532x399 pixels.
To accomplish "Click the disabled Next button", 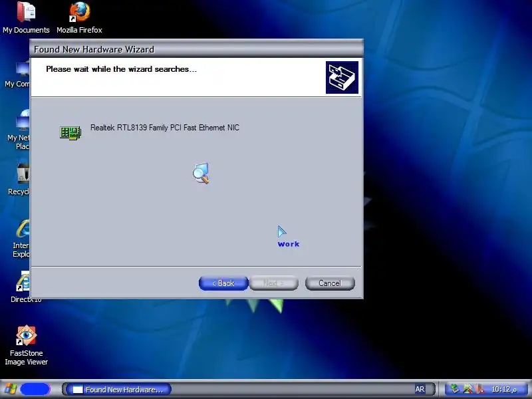I will click(x=274, y=283).
